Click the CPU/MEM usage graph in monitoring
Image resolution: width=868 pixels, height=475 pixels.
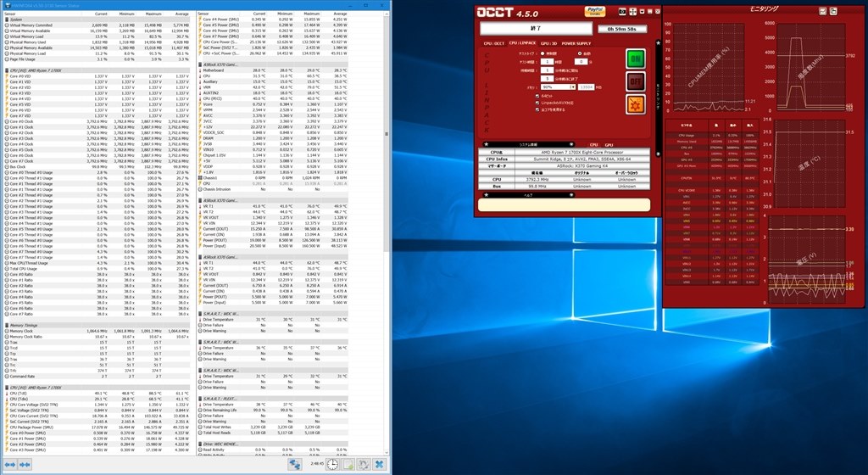tap(709, 67)
